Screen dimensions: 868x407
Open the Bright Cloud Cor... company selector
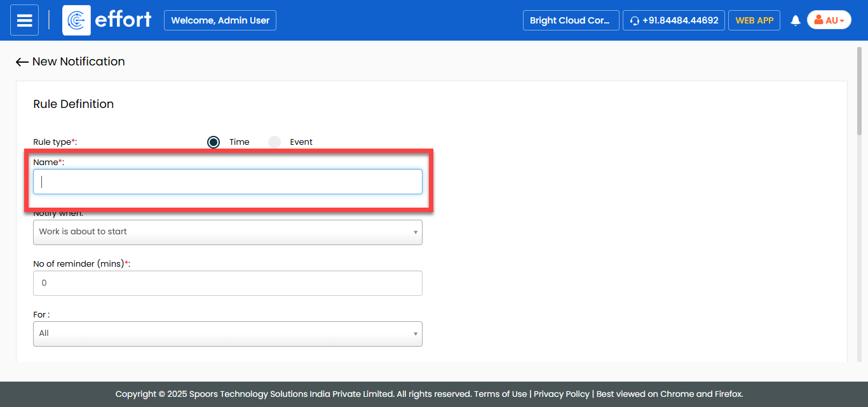[x=570, y=20]
